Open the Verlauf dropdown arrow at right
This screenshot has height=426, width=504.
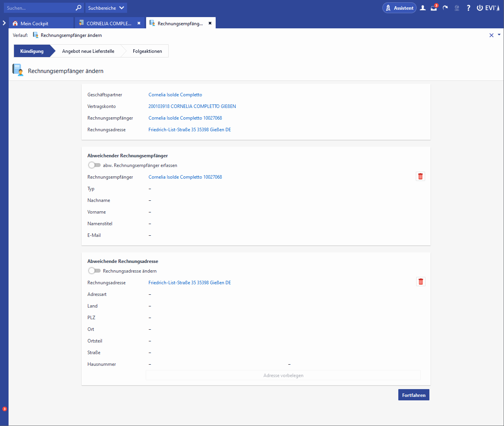pyautogui.click(x=499, y=35)
